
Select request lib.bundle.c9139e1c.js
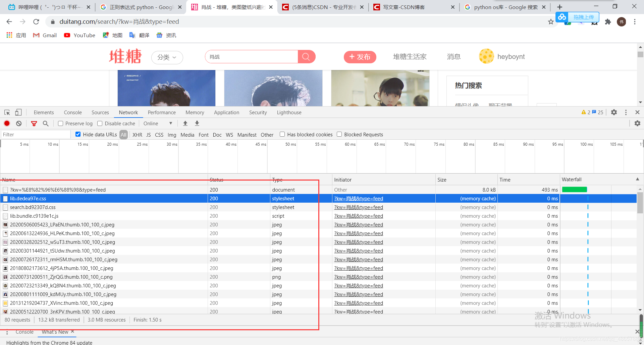[x=34, y=216]
